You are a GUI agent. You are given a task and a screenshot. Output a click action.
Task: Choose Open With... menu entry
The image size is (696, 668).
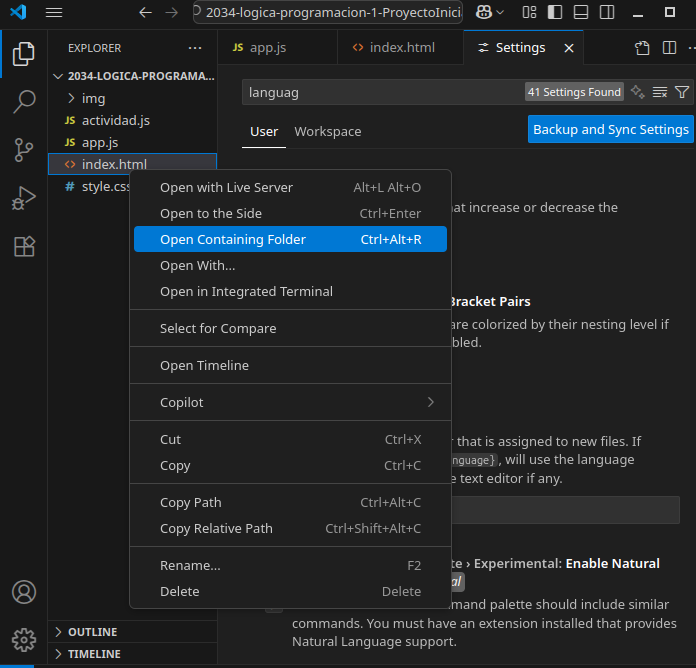[290, 265]
